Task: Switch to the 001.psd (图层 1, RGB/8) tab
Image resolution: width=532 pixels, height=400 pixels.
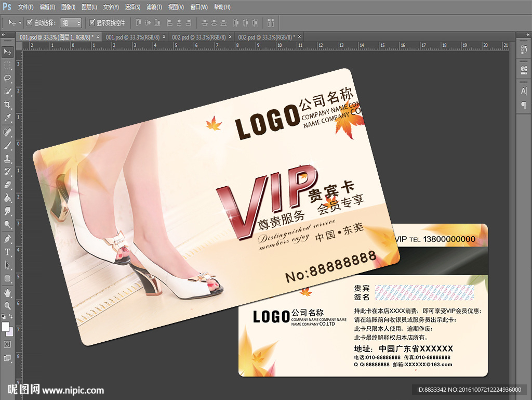Action: (56, 37)
